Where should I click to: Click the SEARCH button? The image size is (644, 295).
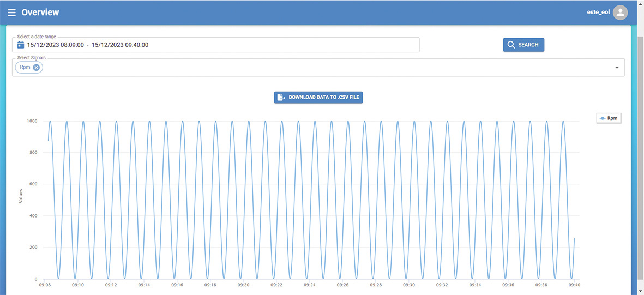point(523,45)
